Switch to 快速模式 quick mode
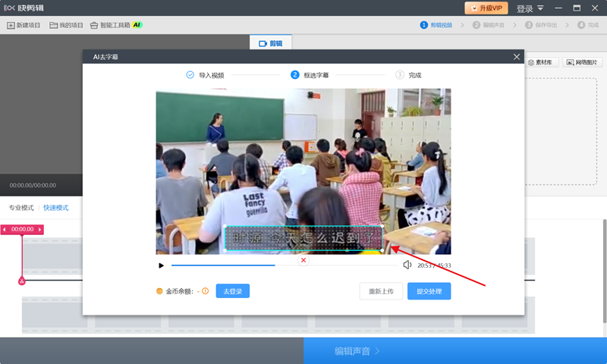The image size is (607, 364). click(x=55, y=208)
